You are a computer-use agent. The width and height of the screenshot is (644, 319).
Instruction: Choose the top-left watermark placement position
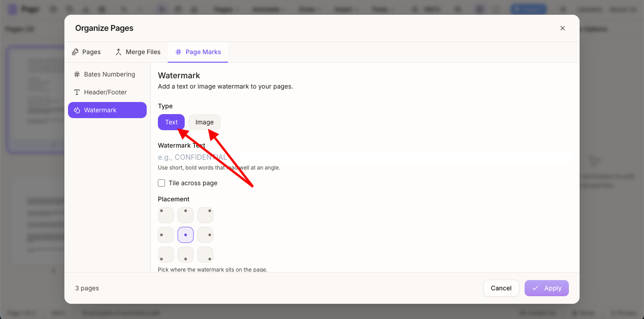pyautogui.click(x=165, y=215)
